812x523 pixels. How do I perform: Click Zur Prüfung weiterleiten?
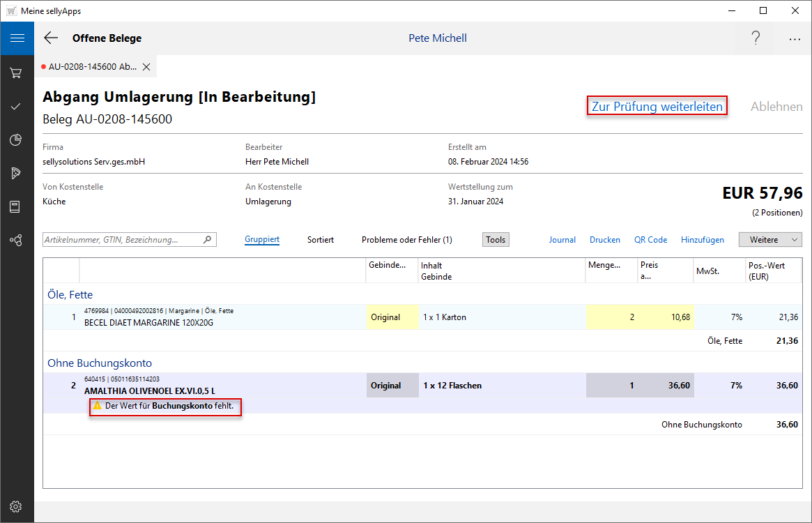pos(657,106)
